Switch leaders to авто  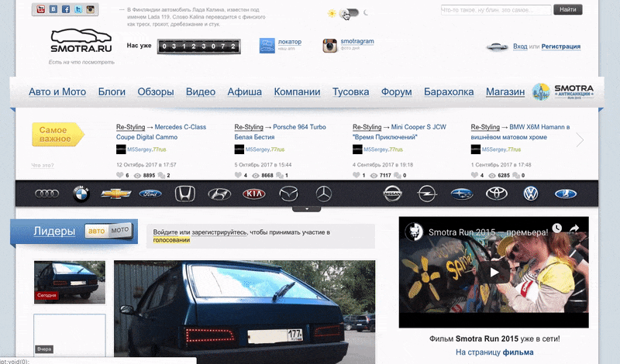96,231
